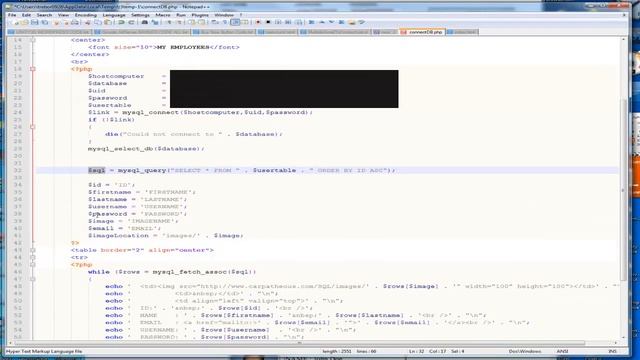This screenshot has width=640, height=360.
Task: Click 'length : 2551' in the status bar
Action: (337, 351)
